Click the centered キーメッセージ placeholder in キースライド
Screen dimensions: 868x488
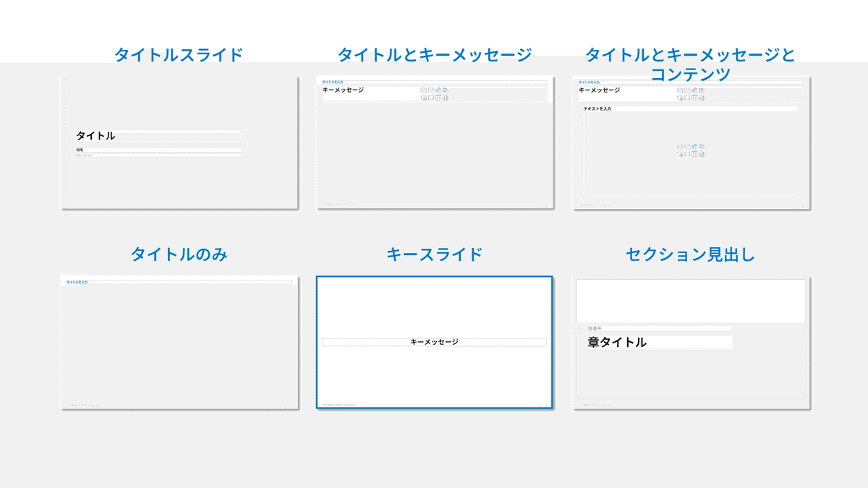434,342
